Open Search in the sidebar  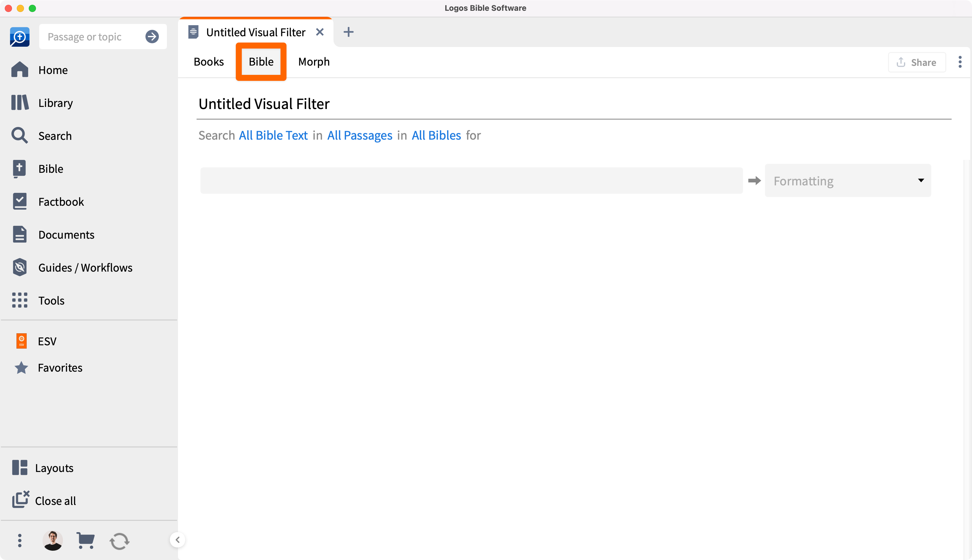click(x=42, y=136)
